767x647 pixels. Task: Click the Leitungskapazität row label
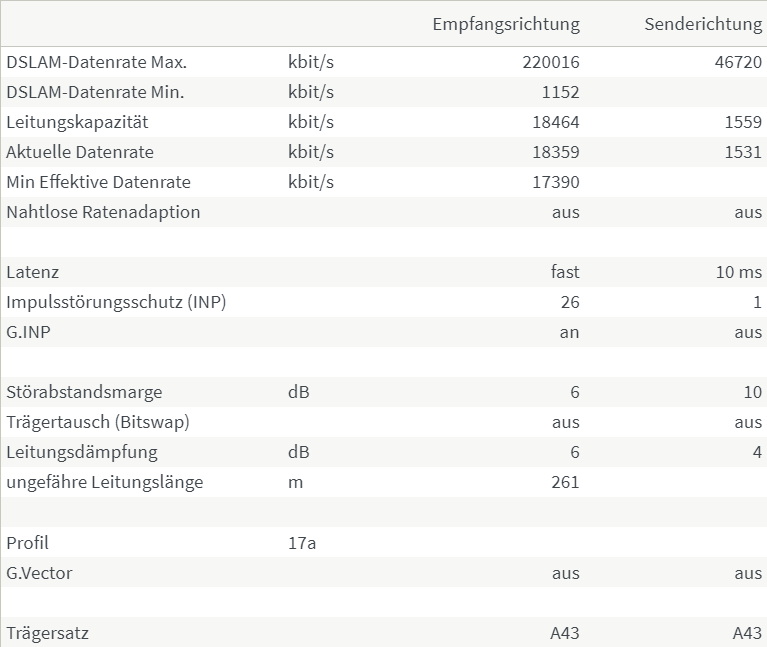coord(77,122)
